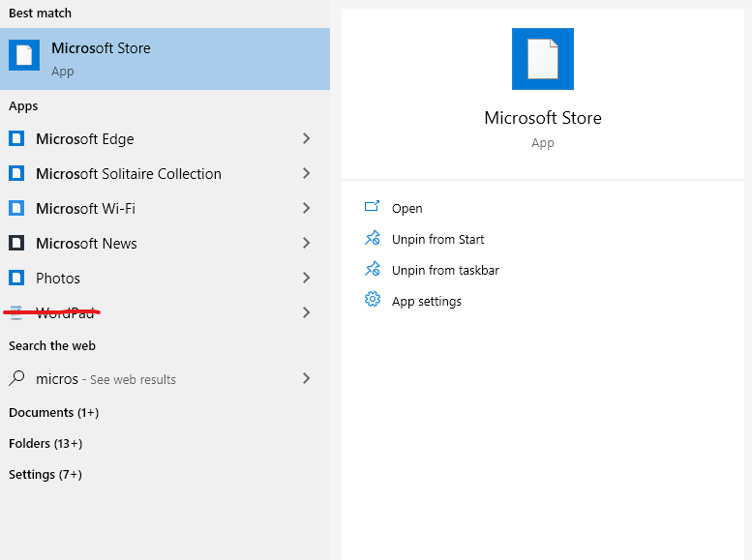Click the Microsoft Store title in preview pane
Viewport: 752px width, 560px height.
[x=542, y=117]
